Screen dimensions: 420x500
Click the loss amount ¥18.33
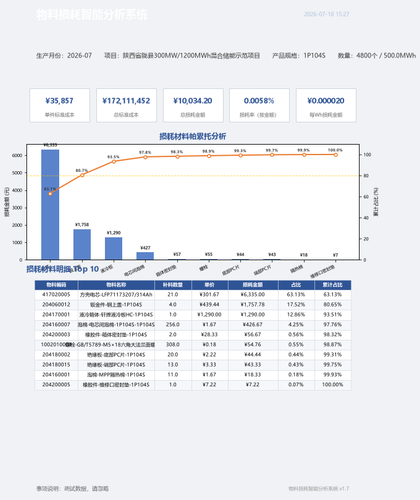coord(253,375)
